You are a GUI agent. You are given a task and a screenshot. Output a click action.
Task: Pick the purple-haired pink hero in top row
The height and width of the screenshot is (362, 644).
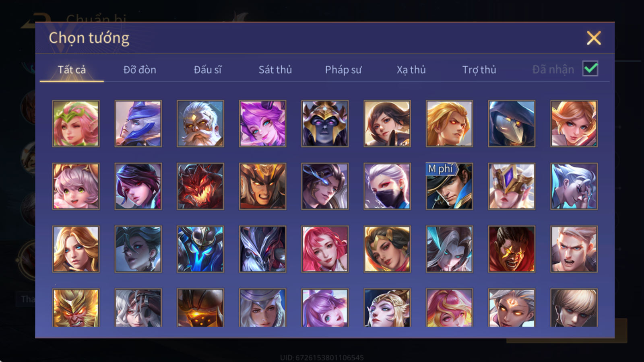point(262,123)
